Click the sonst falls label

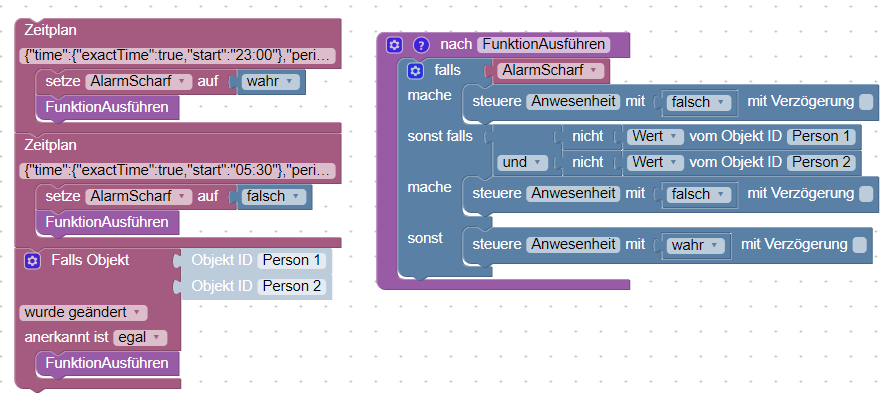(x=440, y=136)
